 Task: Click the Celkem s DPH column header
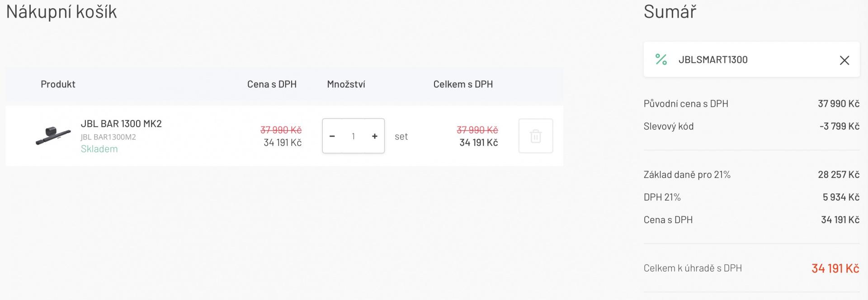(x=463, y=84)
